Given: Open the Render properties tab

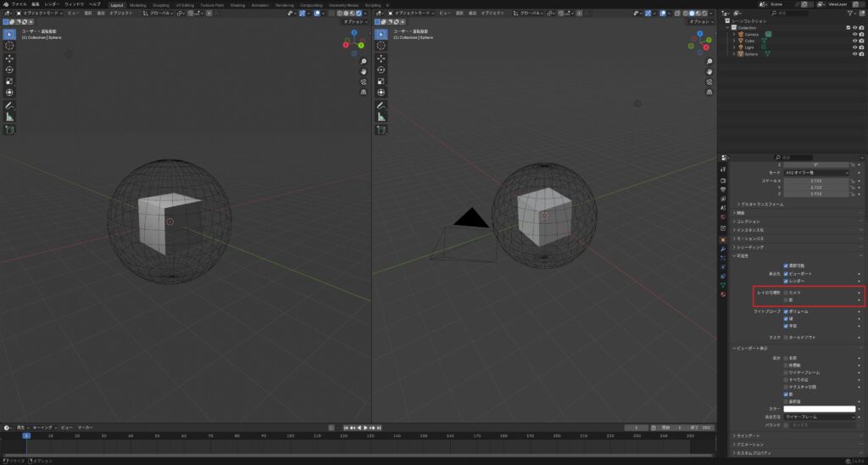Looking at the screenshot, I should (x=723, y=181).
